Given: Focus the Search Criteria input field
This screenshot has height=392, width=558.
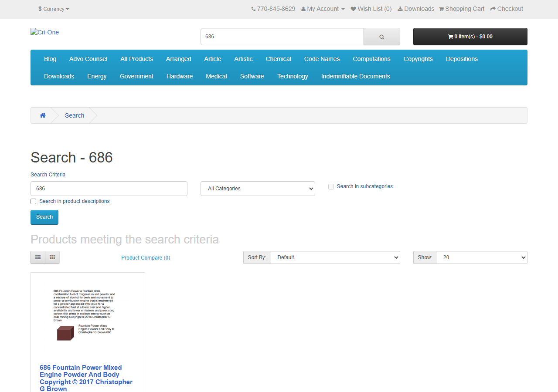Looking at the screenshot, I should [x=109, y=189].
